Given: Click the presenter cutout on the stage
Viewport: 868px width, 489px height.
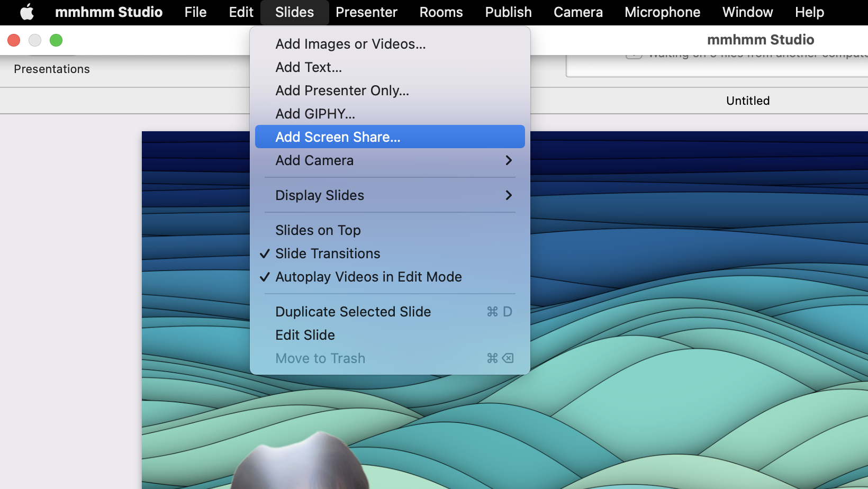Looking at the screenshot, I should 300,460.
